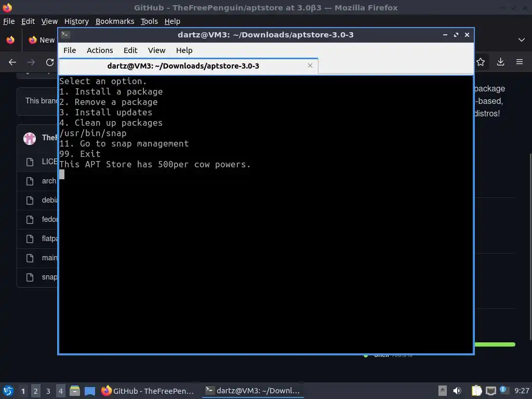The height and width of the screenshot is (399, 532).
Task: Close the dartz@VM3 terminal tab
Action: coord(310,65)
